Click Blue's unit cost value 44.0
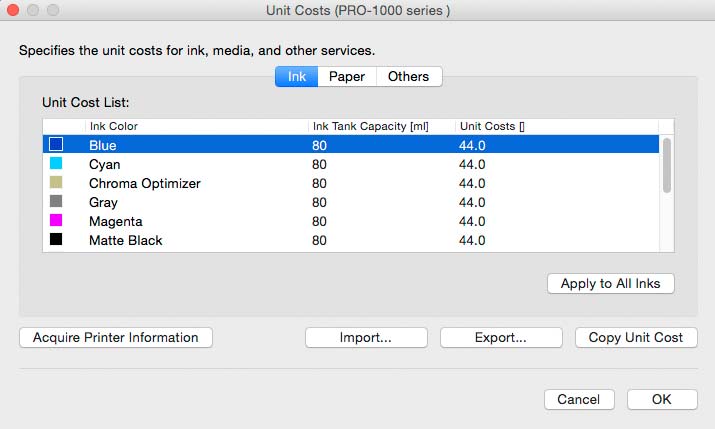The height and width of the screenshot is (429, 715). pos(472,145)
